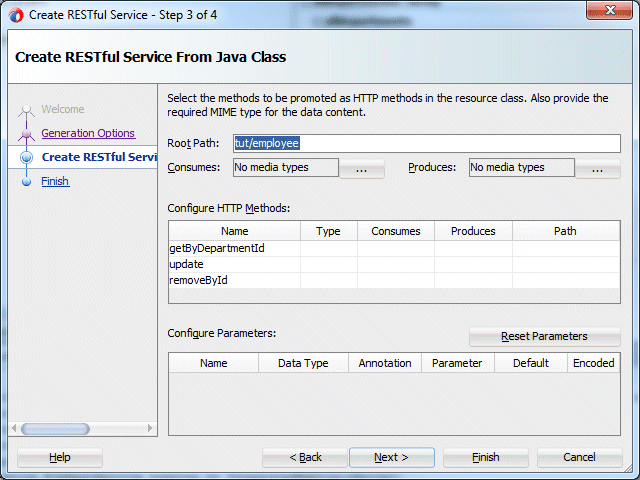Cancel the wizard

[580, 458]
